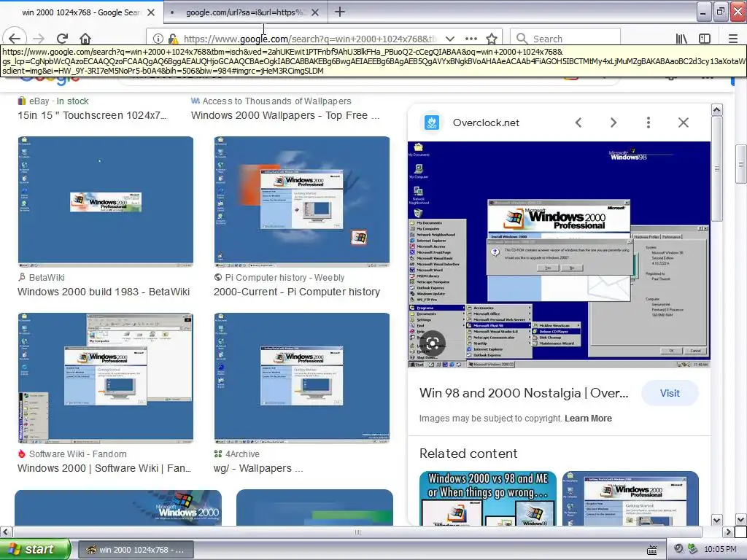The image size is (747, 560).
Task: Select the win 2000 1024x768 Google Search tab
Action: click(x=81, y=12)
